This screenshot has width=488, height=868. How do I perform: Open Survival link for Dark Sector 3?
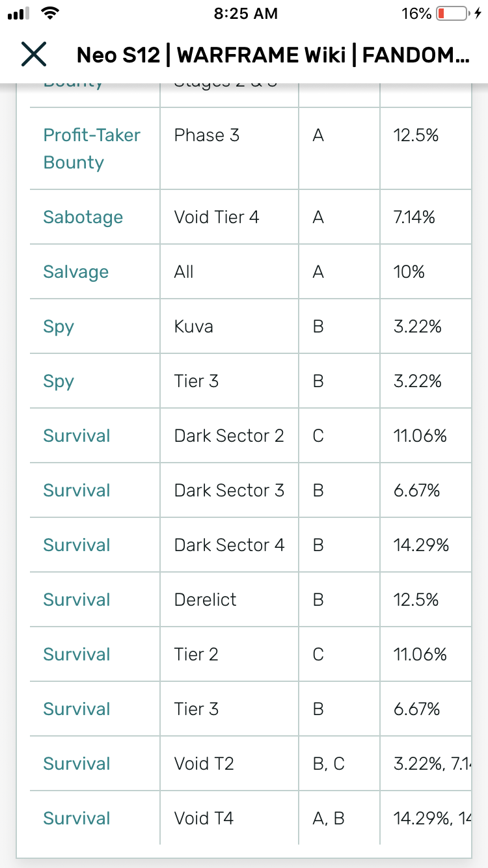77,491
